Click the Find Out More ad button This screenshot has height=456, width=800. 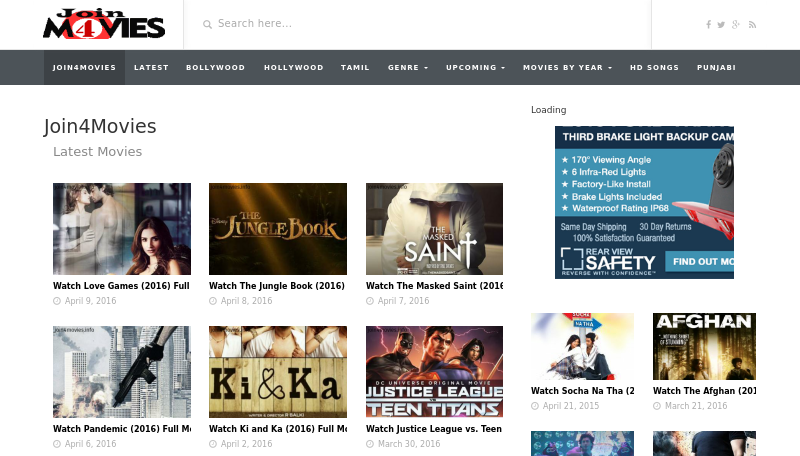(699, 262)
